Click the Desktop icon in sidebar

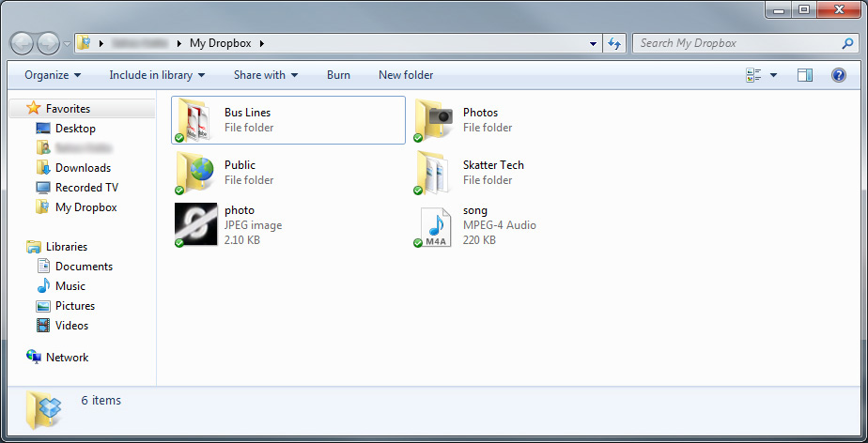click(43, 129)
